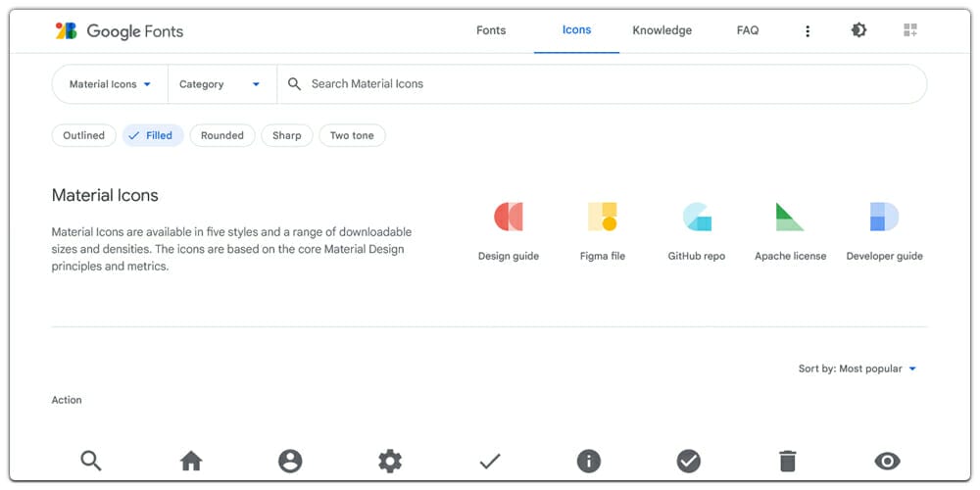The height and width of the screenshot is (490, 980).
Task: Switch to the Knowledge tab
Action: (x=661, y=30)
